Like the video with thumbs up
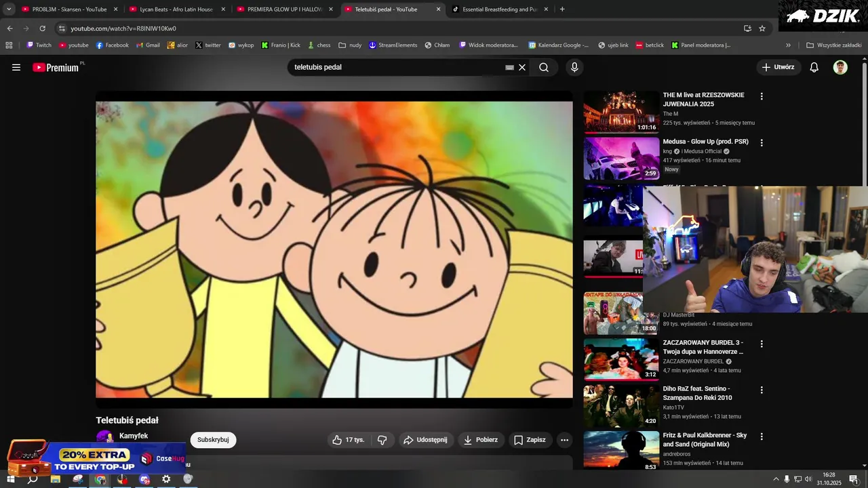Image resolution: width=868 pixels, height=488 pixels. [x=349, y=440]
